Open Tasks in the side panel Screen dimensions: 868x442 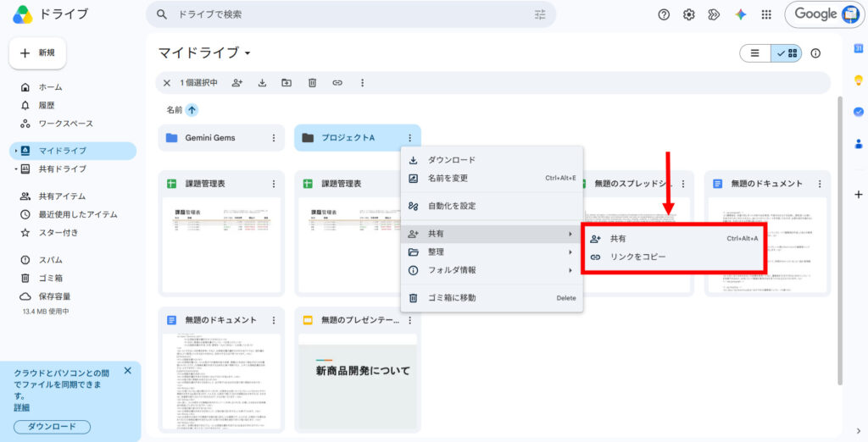click(x=859, y=112)
